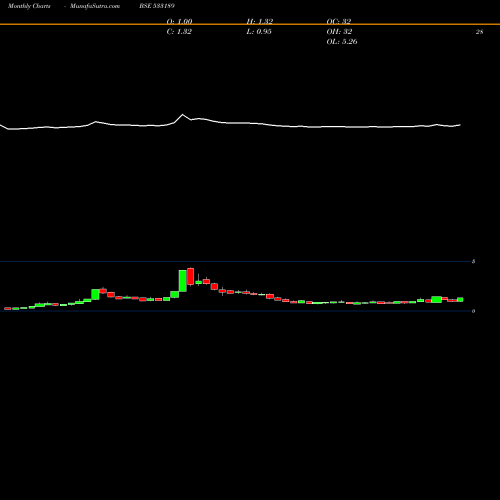Select the last green candlestick on right

[460, 299]
